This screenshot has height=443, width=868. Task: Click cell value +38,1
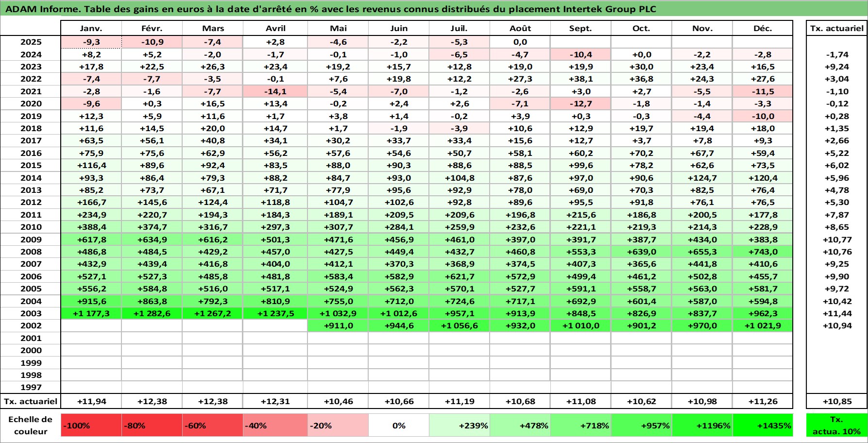pyautogui.click(x=580, y=79)
